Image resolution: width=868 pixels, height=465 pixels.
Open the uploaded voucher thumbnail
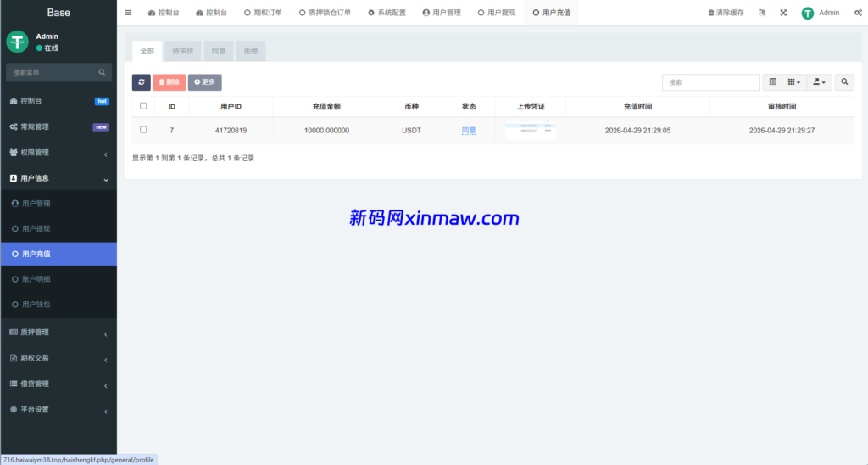(531, 130)
